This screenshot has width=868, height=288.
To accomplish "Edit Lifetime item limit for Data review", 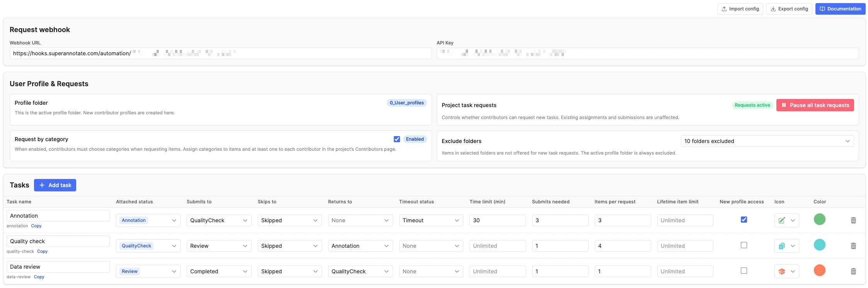I will pyautogui.click(x=685, y=271).
